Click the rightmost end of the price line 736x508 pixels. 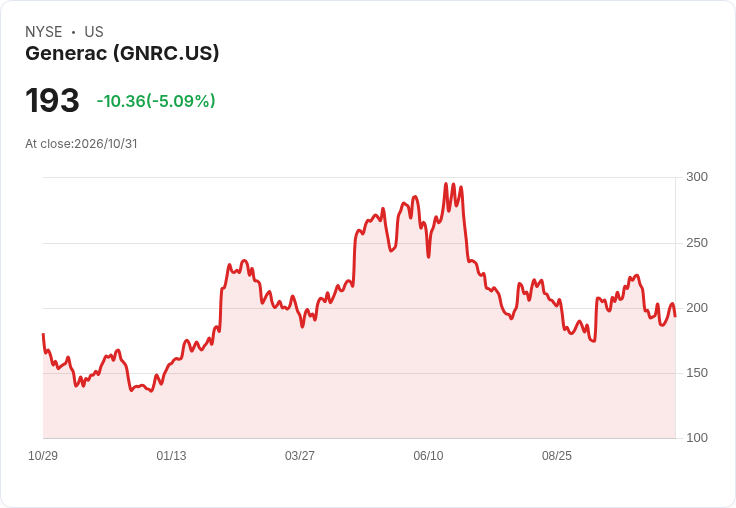point(675,316)
